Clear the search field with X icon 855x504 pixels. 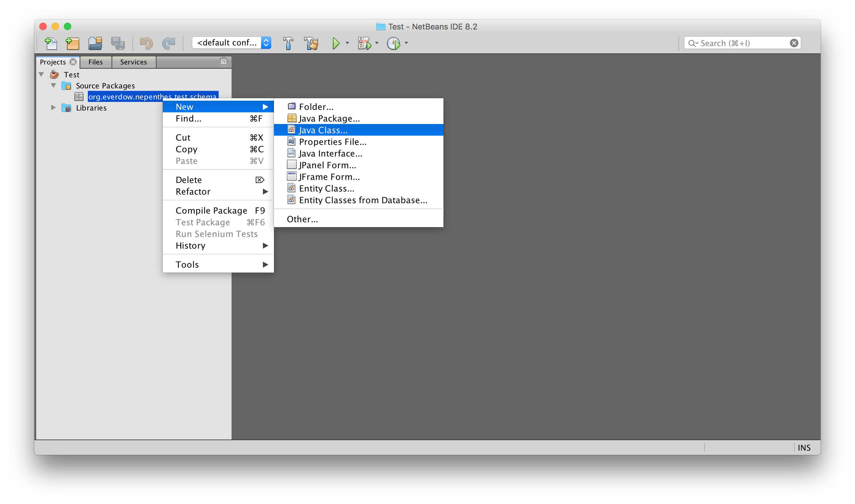pyautogui.click(x=794, y=43)
